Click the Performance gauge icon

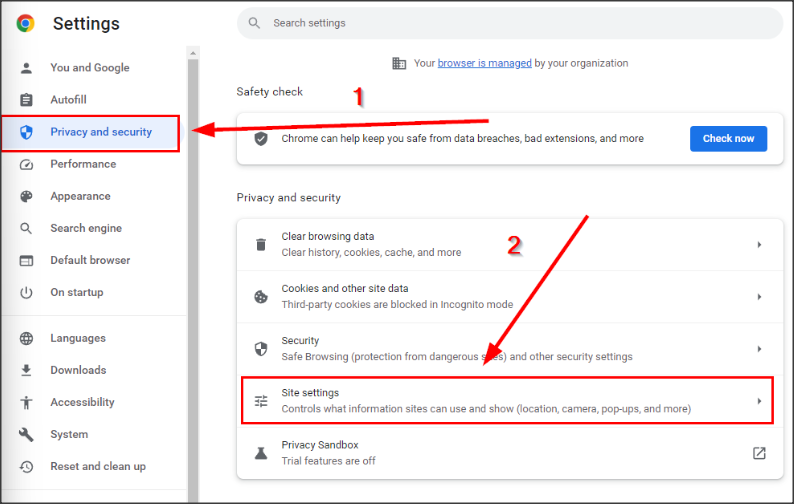click(x=27, y=164)
